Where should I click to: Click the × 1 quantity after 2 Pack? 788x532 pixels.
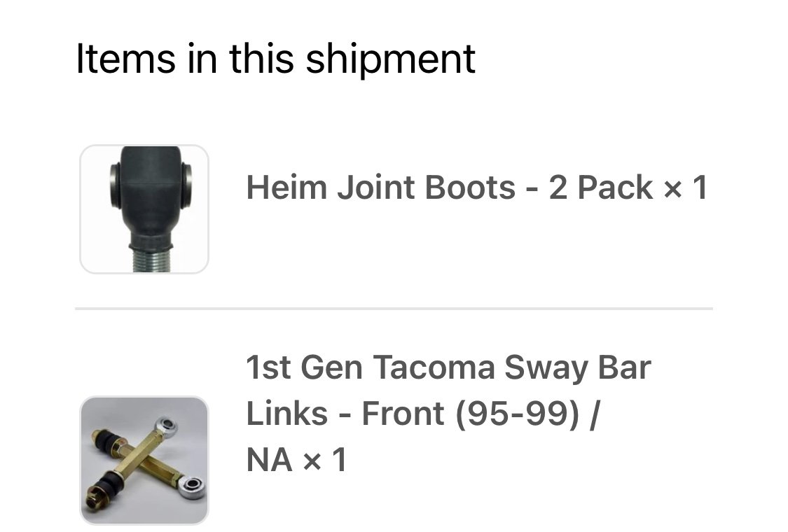coord(686,188)
